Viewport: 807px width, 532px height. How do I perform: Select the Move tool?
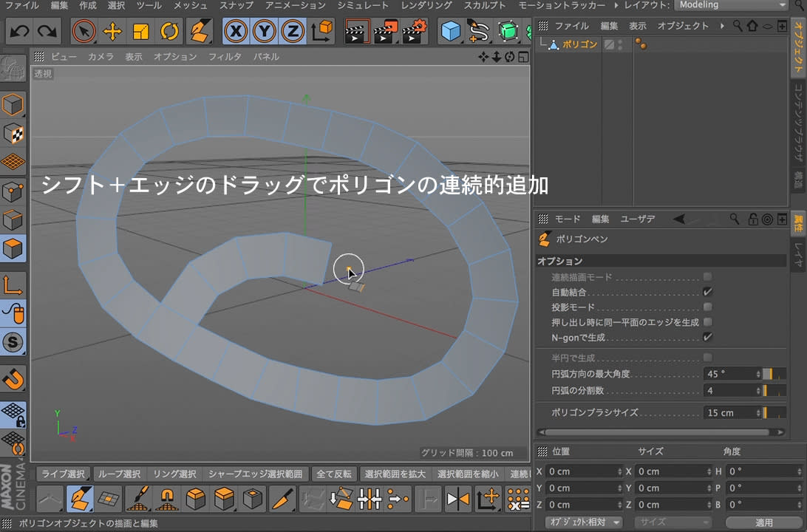coord(112,31)
